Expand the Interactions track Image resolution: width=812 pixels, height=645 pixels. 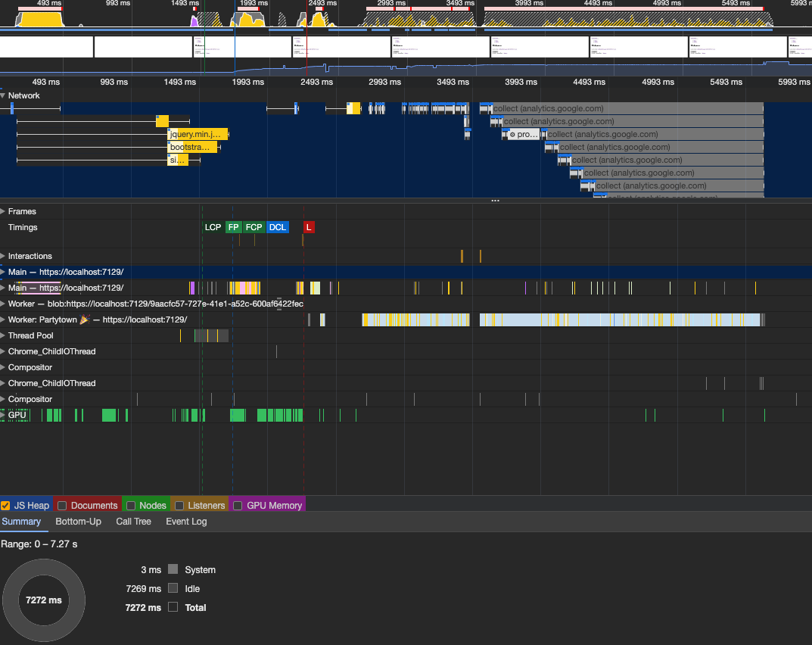[x=3, y=257]
